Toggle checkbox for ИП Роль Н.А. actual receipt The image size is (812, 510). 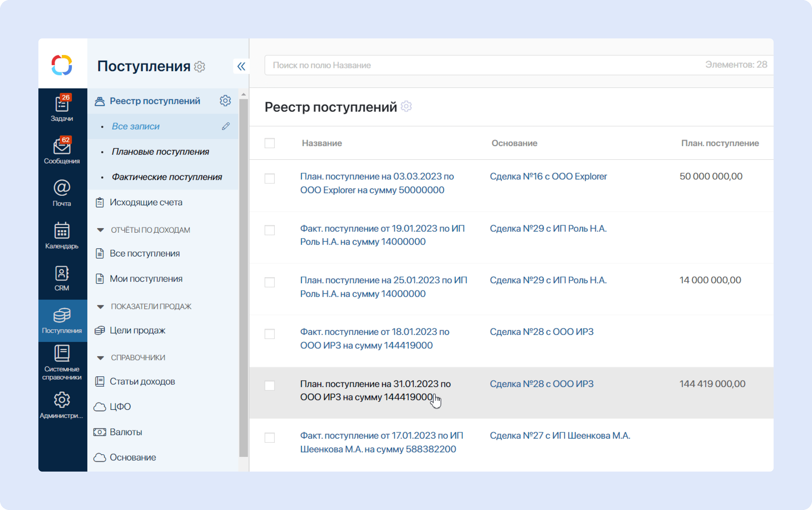271,230
